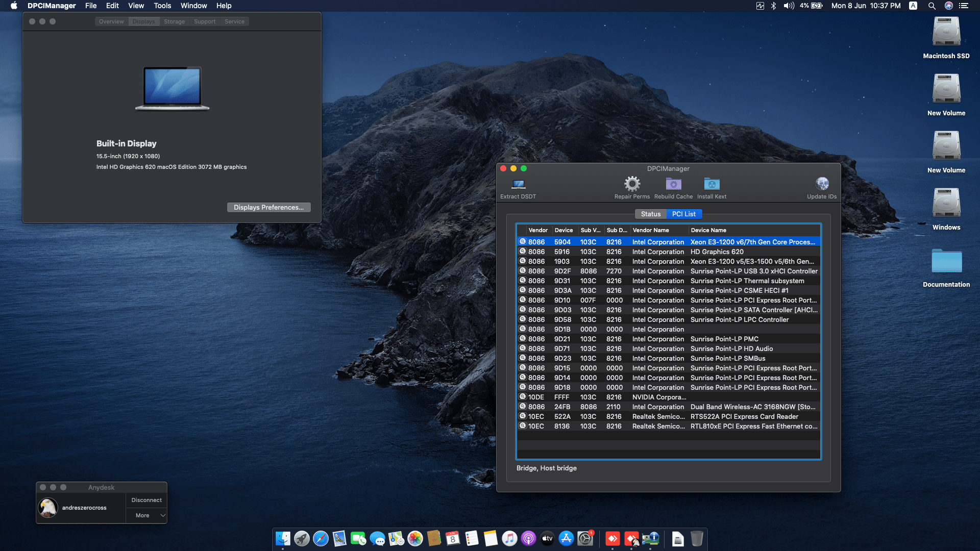Image resolution: width=980 pixels, height=551 pixels.
Task: Activate Siri from the menu bar
Action: [x=948, y=6]
